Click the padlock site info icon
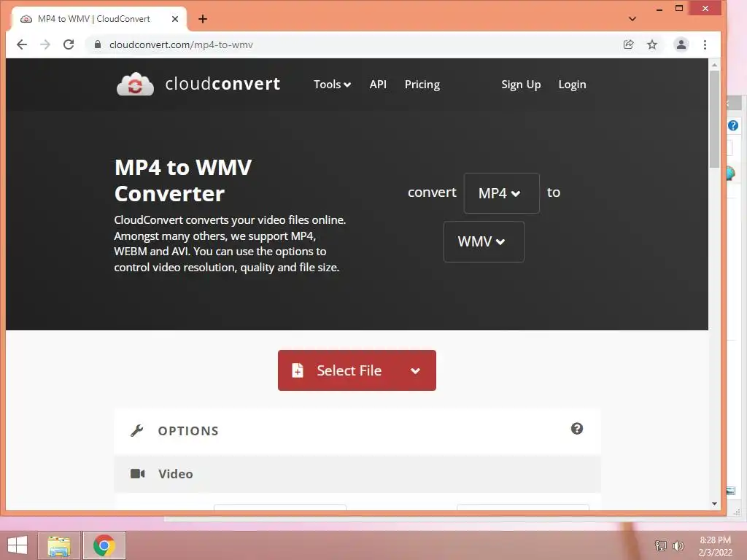The width and height of the screenshot is (747, 560). (98, 44)
